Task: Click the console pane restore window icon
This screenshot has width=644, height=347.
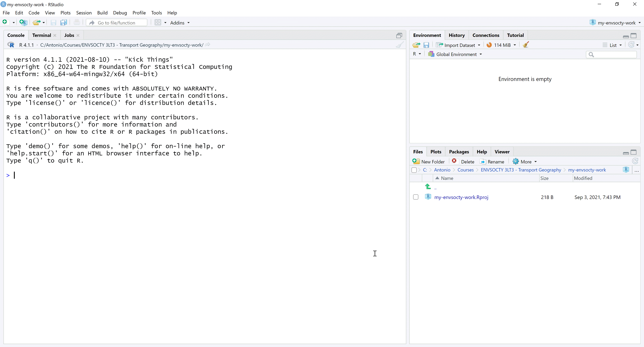Action: point(399,36)
